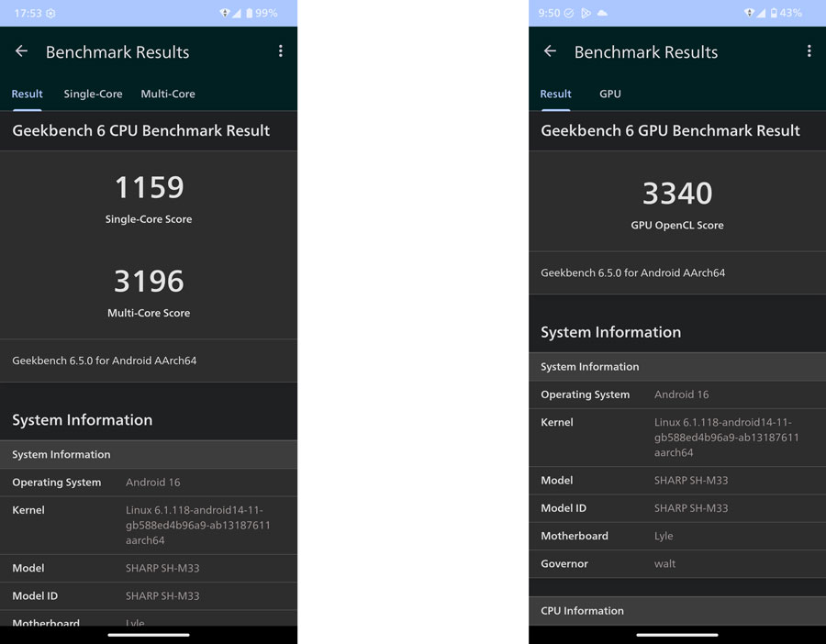Tap the 3196 Multi-Core Score

click(149, 282)
